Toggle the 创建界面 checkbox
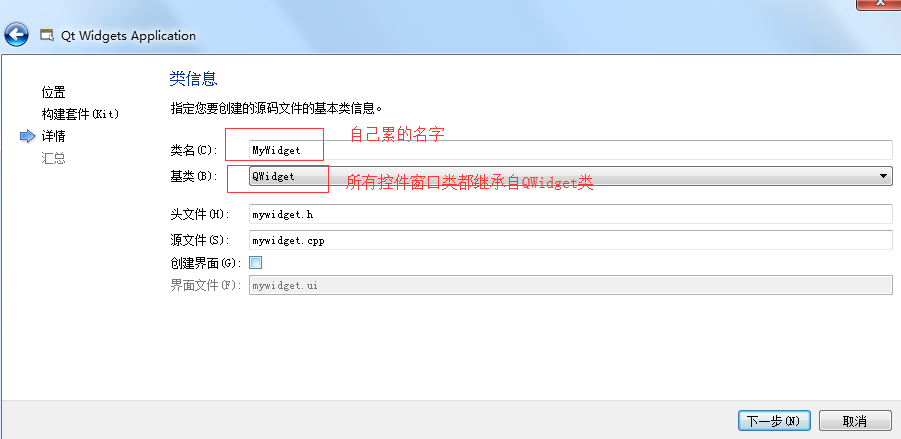 tap(256, 263)
